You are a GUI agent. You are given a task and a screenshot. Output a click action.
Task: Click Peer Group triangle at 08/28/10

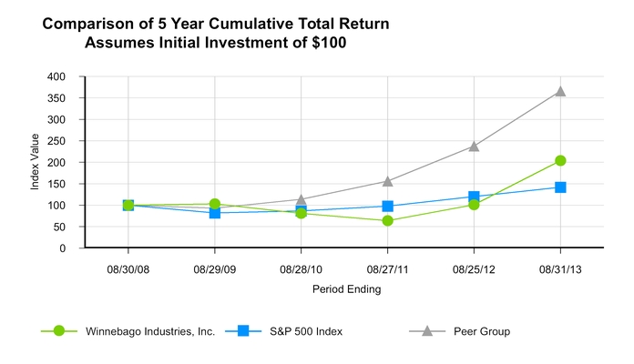pos(302,198)
